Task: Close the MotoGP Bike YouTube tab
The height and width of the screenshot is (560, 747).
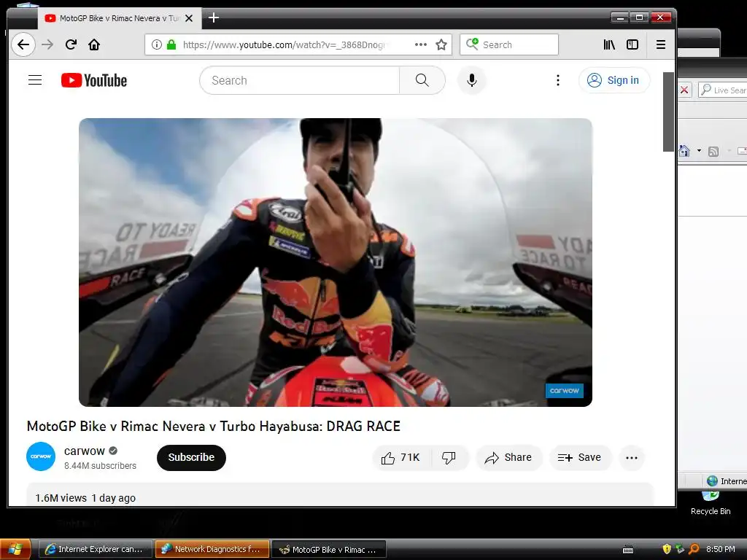Action: pyautogui.click(x=189, y=18)
